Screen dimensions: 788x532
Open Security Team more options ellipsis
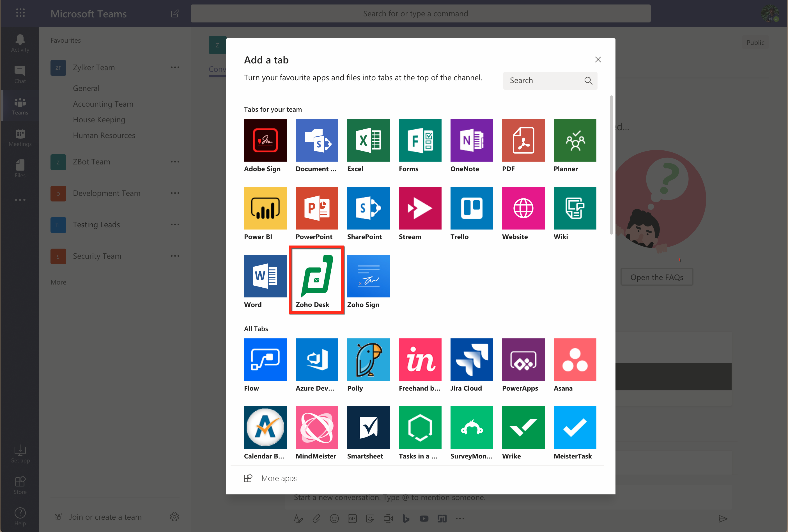[175, 256]
